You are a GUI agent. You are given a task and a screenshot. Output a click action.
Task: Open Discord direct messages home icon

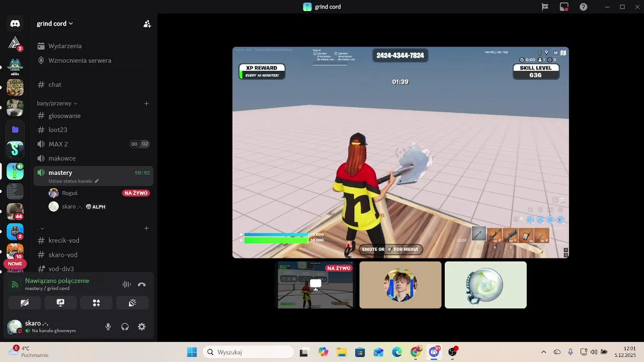[x=15, y=24]
